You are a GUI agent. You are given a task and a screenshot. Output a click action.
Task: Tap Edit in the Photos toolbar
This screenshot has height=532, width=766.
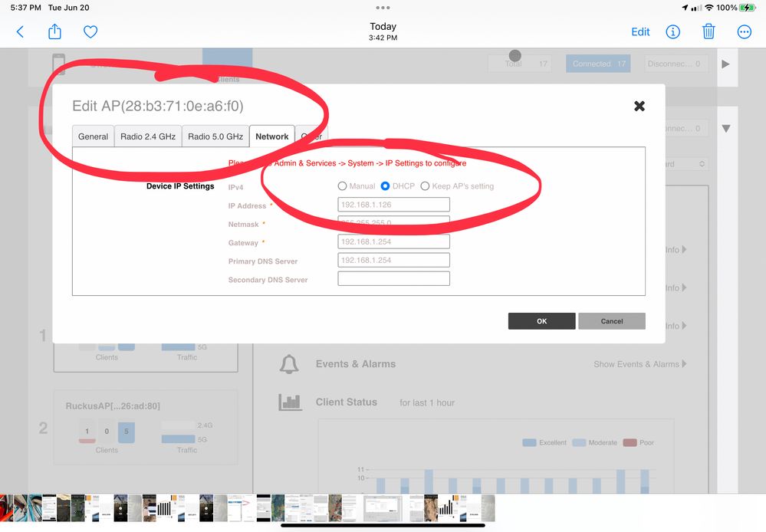pyautogui.click(x=640, y=31)
